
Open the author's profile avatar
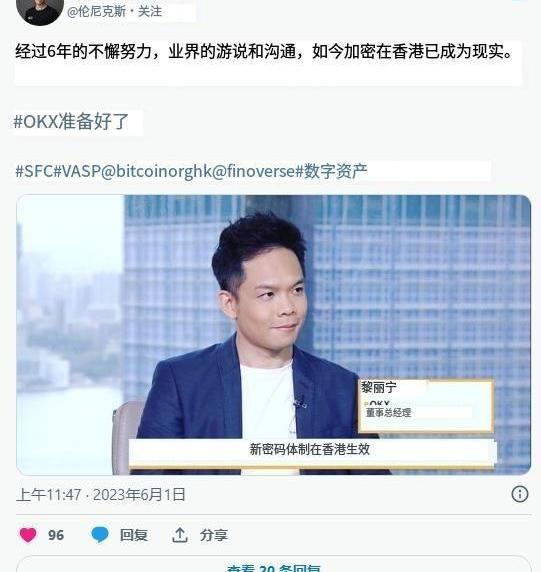tap(40, 11)
